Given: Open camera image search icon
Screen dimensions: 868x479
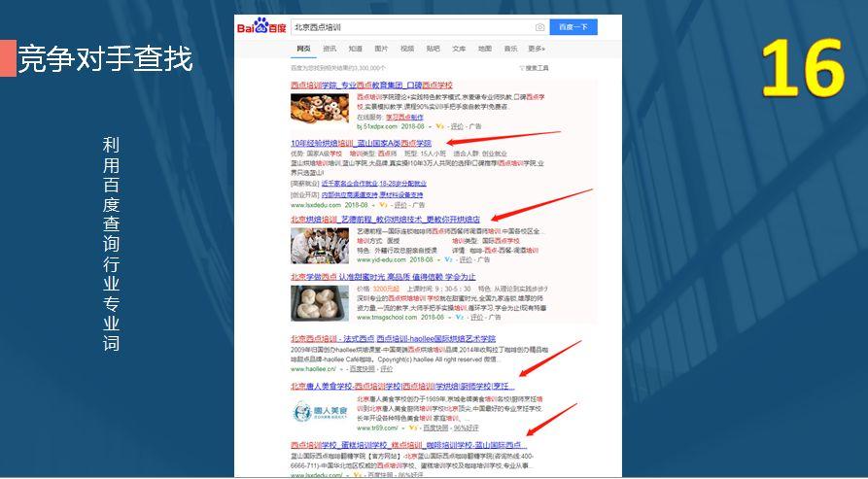Looking at the screenshot, I should (x=539, y=27).
